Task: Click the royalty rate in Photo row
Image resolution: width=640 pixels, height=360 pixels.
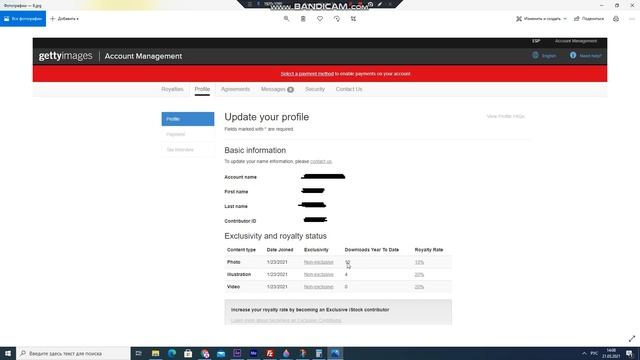Action: (419, 262)
